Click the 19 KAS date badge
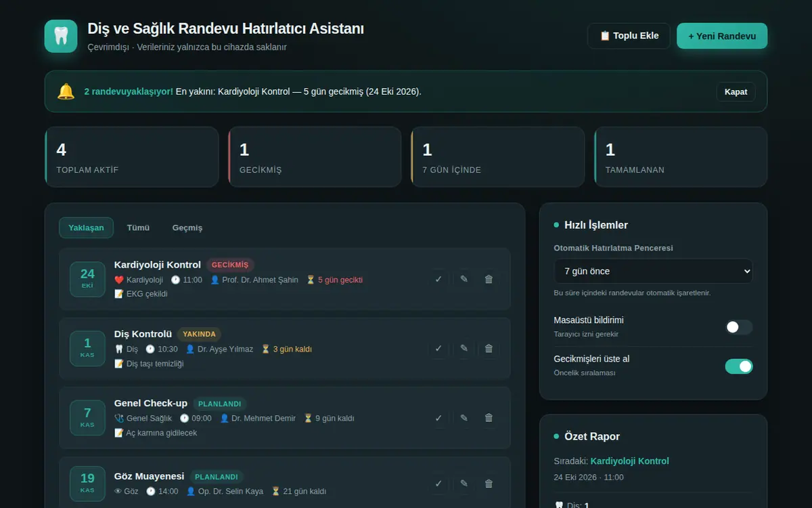812x508 pixels. (87, 484)
